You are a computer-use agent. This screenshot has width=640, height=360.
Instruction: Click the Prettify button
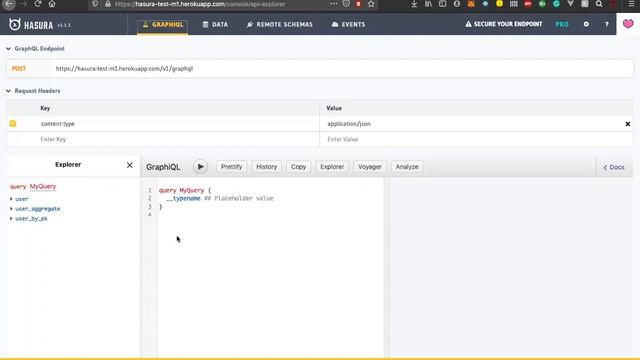tap(231, 167)
